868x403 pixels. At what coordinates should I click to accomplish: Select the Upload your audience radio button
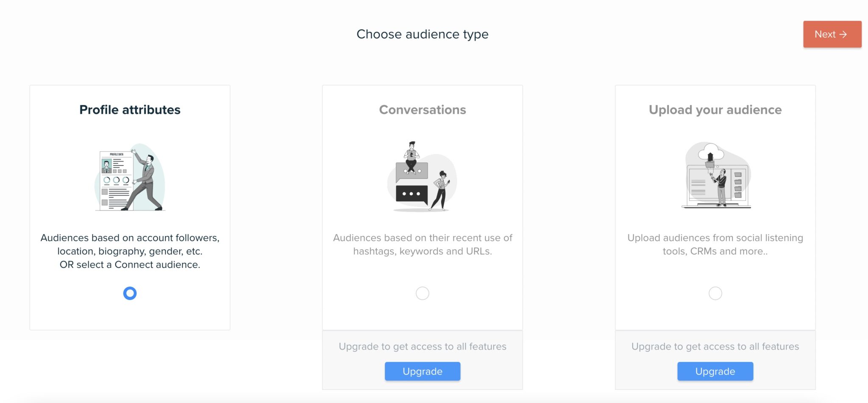(715, 293)
